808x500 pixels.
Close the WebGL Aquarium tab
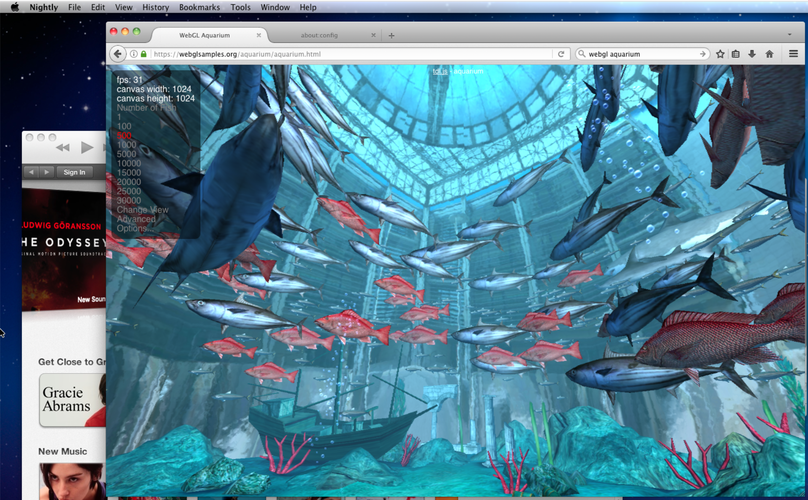(259, 35)
